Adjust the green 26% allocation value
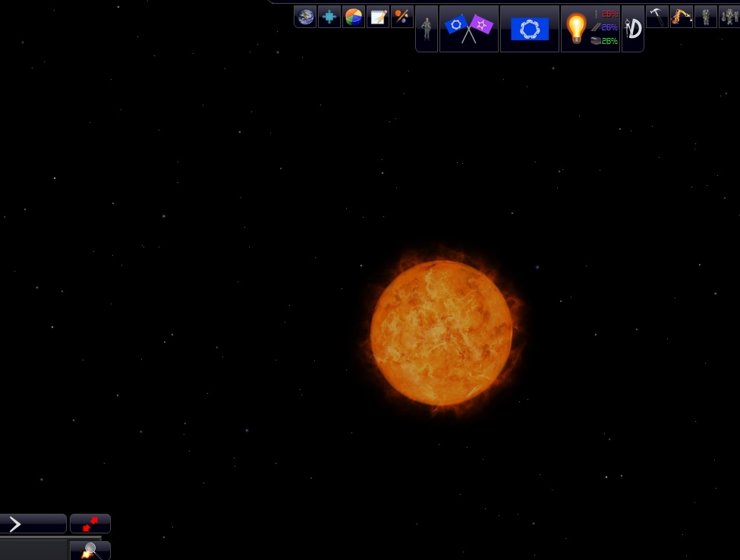Screen dimensions: 740x560 click(x=609, y=41)
